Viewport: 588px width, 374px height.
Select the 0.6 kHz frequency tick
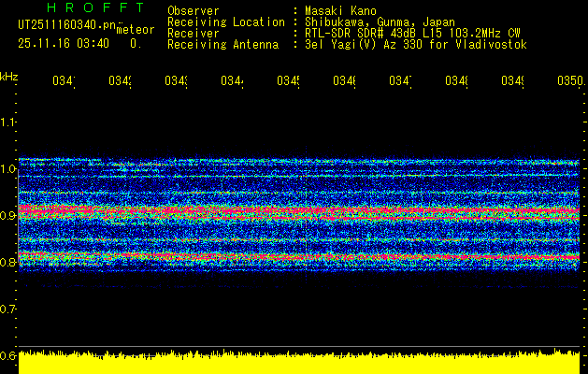tap(8, 355)
